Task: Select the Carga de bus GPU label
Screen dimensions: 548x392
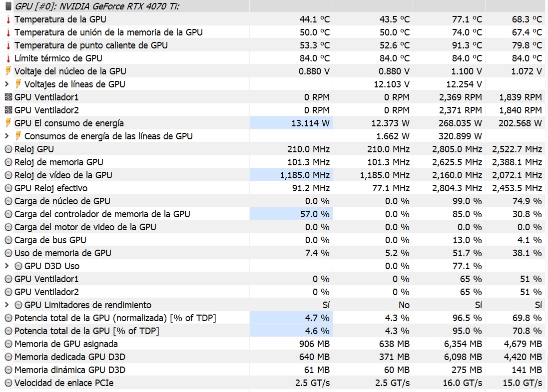Action: (x=50, y=240)
